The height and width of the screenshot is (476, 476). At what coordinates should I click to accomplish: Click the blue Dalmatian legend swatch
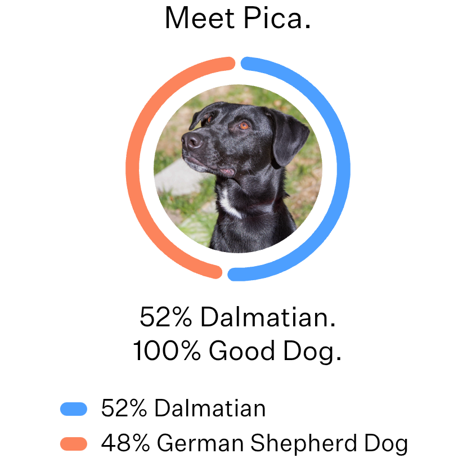coord(74,409)
